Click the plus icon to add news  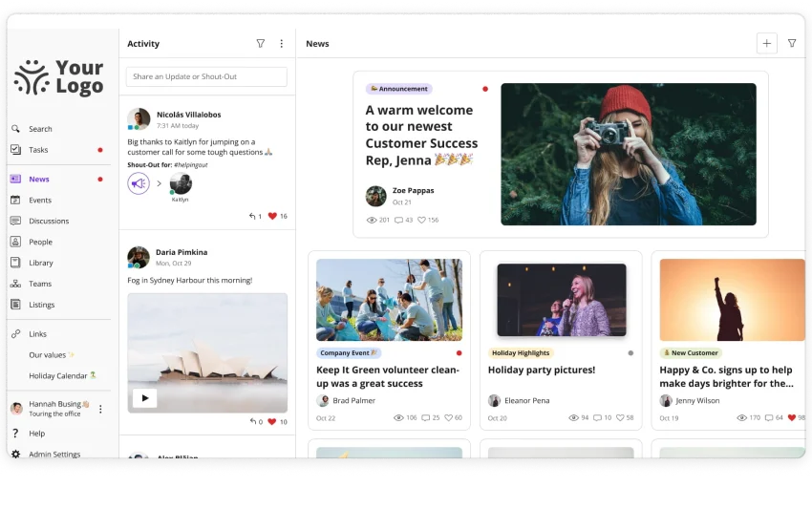point(766,44)
